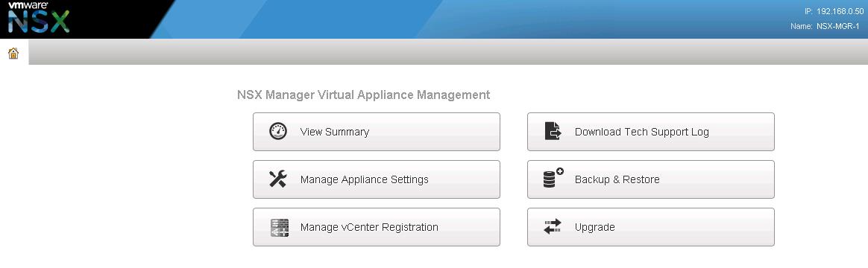868x268 pixels.
Task: Click the VMware NSX logo
Action: [x=38, y=18]
